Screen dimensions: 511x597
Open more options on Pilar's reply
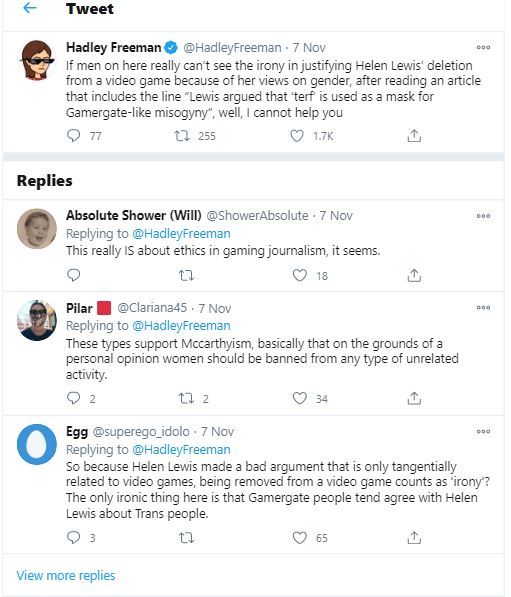483,308
